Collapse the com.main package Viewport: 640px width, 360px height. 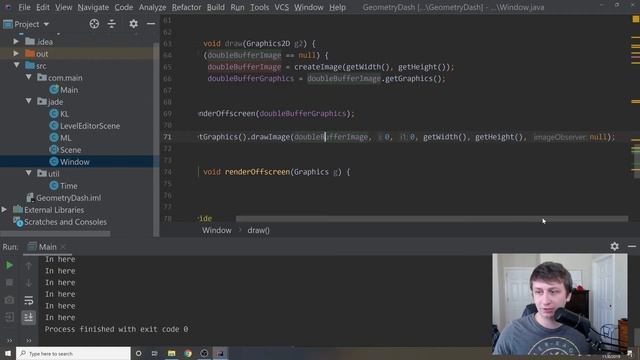click(29, 77)
